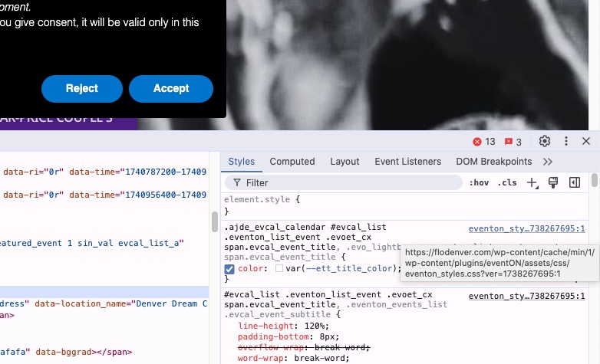Toggle the rendering emulations paintbrush icon
This screenshot has height=364, width=600.
pos(553,182)
